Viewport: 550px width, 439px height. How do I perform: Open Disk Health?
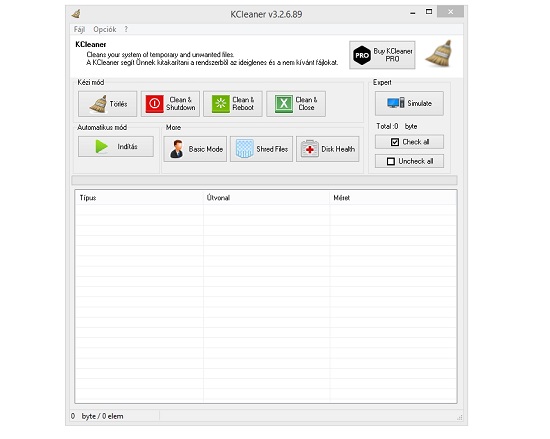click(x=328, y=149)
